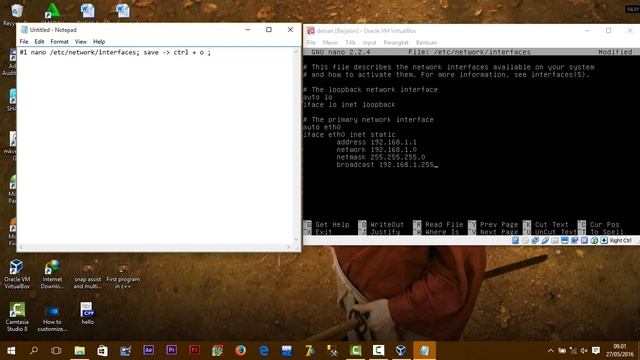Switch to VirtualBox via taskbar icon
The image size is (640, 360).
click(x=401, y=351)
